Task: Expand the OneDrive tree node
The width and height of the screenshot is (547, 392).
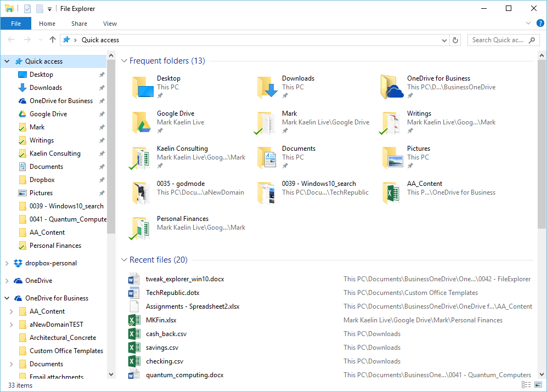Action: [7, 281]
